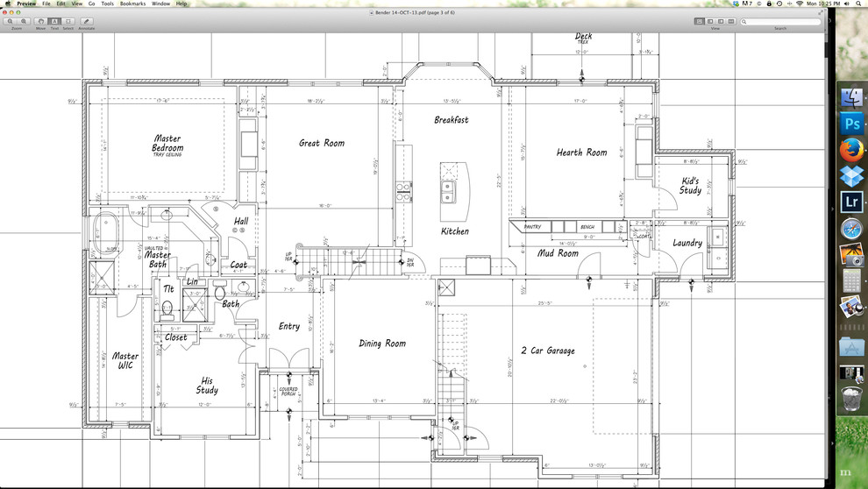Open the Bookmarks menu
This screenshot has height=489, width=868.
[x=133, y=4]
